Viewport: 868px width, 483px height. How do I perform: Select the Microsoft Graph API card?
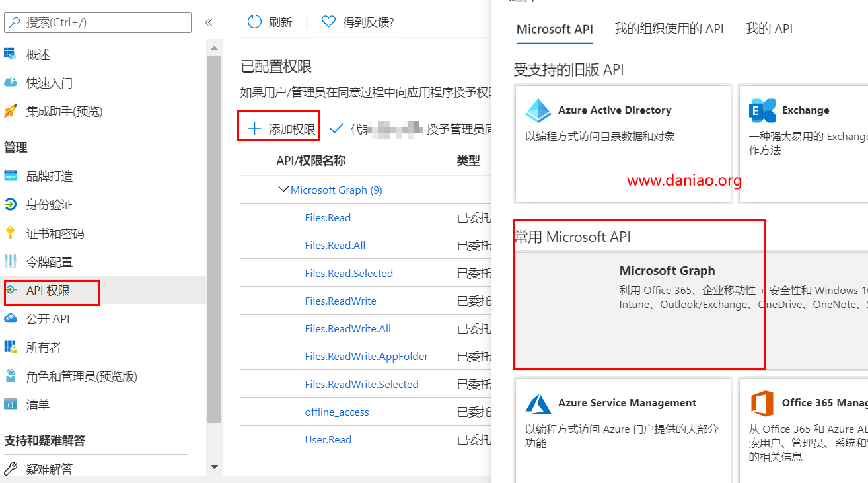(691, 311)
